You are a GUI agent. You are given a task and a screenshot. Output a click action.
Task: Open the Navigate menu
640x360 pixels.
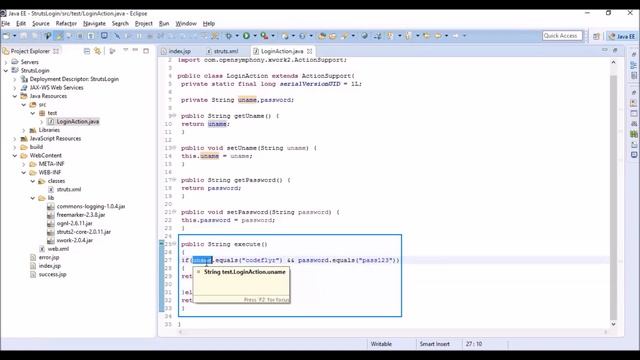94,23
